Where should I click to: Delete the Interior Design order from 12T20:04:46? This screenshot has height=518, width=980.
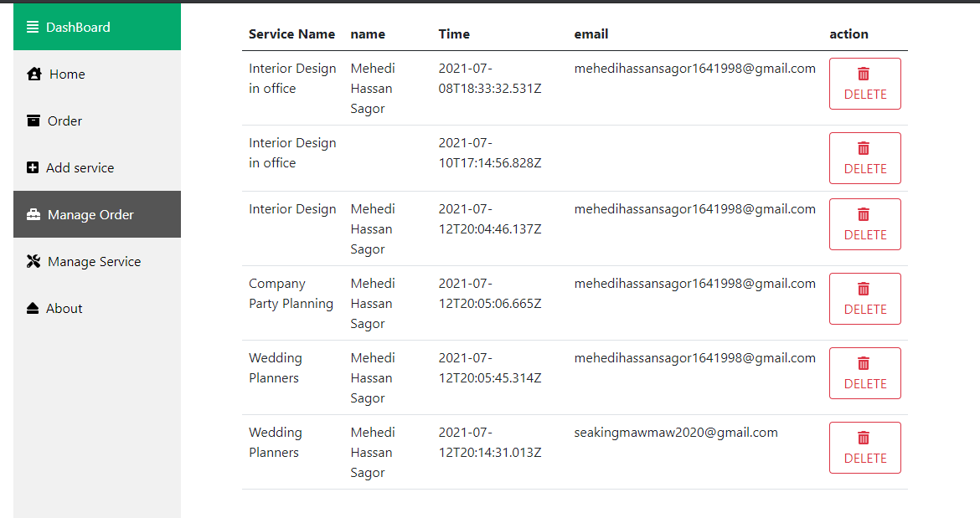[865, 224]
